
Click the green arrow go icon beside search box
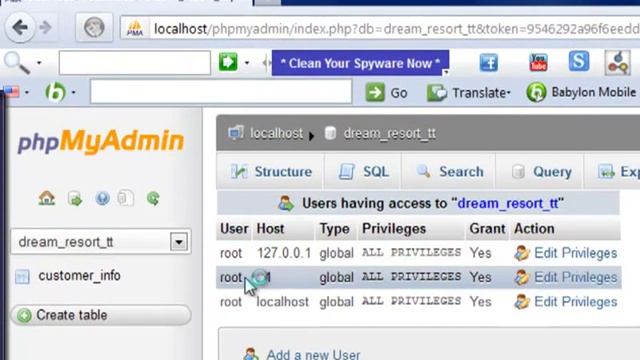228,62
